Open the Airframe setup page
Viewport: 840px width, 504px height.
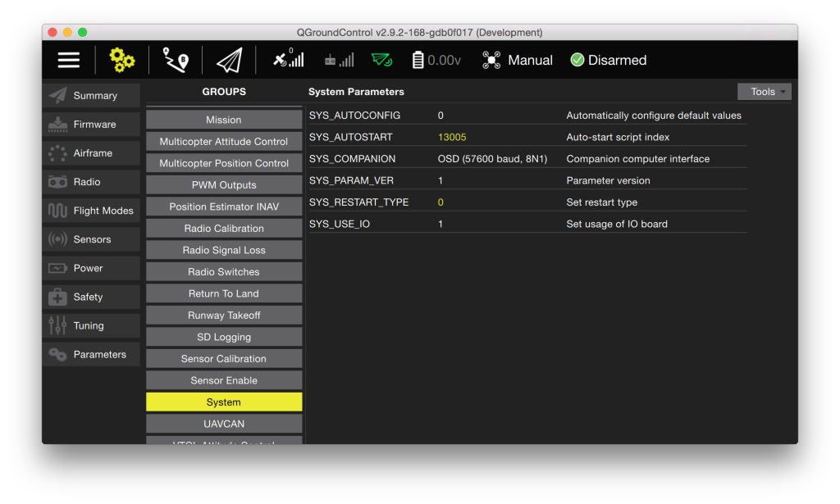click(91, 153)
